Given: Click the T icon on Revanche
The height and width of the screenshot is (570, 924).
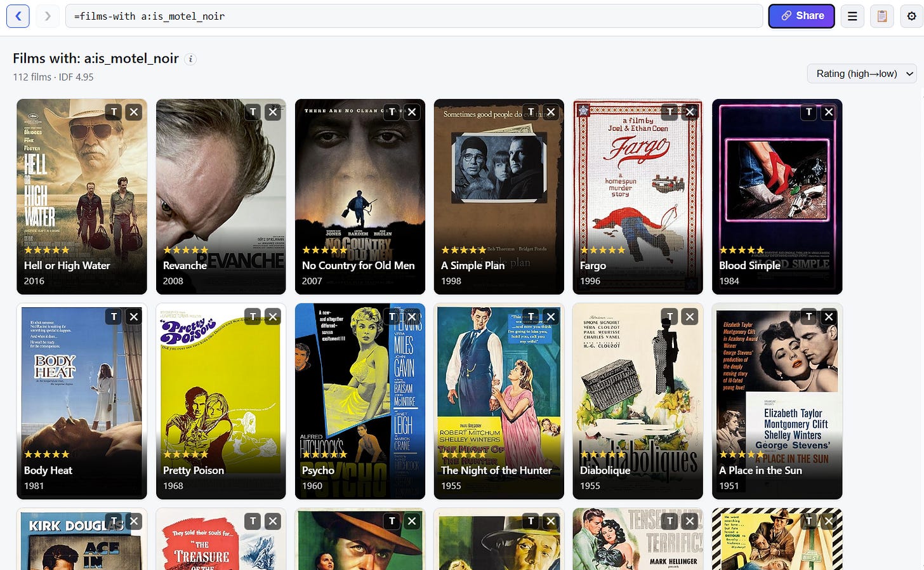Looking at the screenshot, I should click(x=253, y=112).
